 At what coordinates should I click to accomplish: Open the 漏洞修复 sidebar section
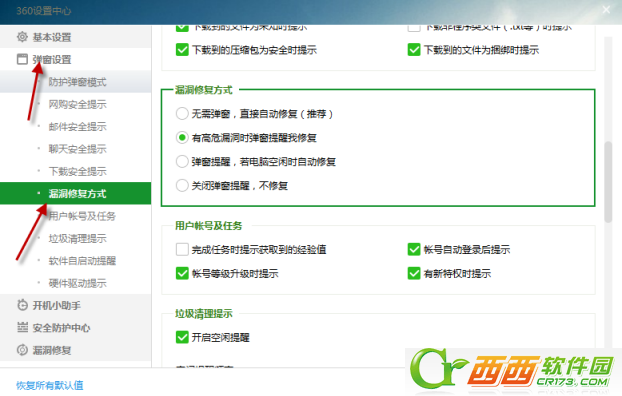75,350
